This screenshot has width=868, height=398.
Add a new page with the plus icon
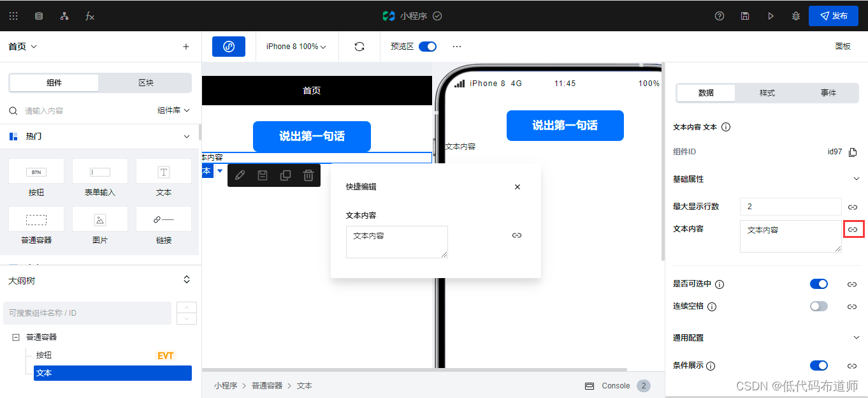pos(186,47)
